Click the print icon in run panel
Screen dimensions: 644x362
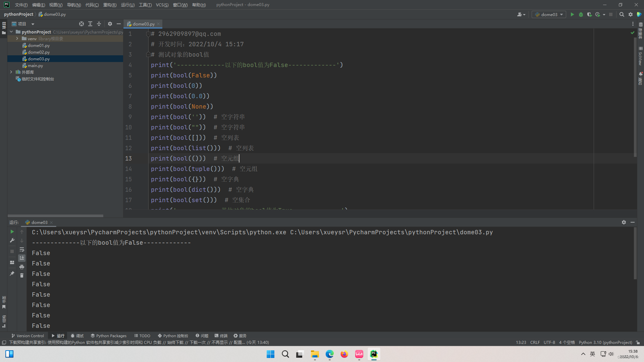(x=22, y=267)
